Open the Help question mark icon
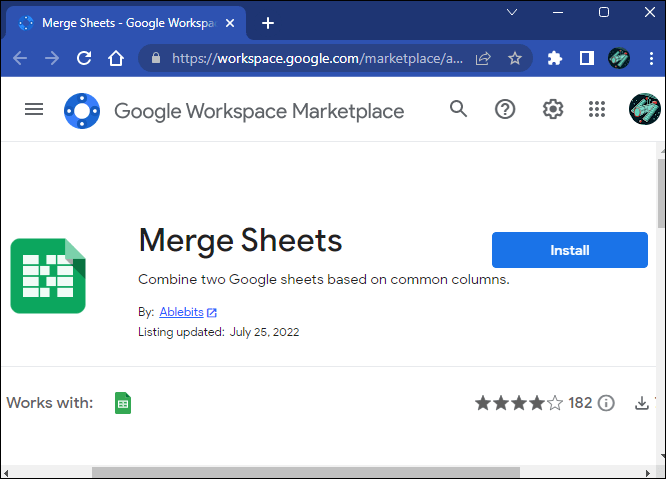Image resolution: width=666 pixels, height=479 pixels. coord(505,110)
